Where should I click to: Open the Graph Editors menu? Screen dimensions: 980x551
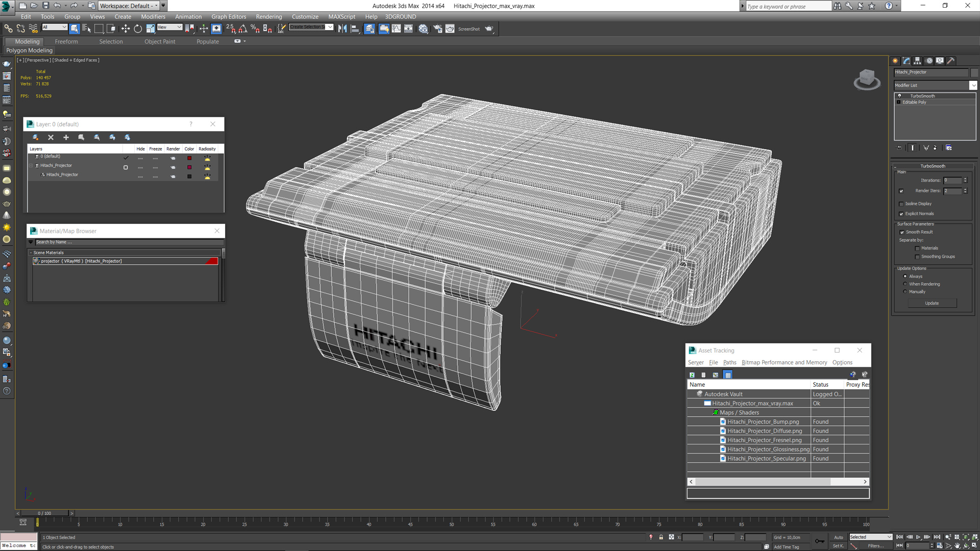(x=229, y=17)
